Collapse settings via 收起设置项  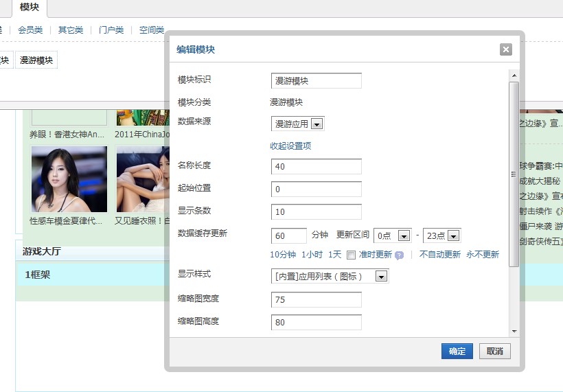coord(290,146)
